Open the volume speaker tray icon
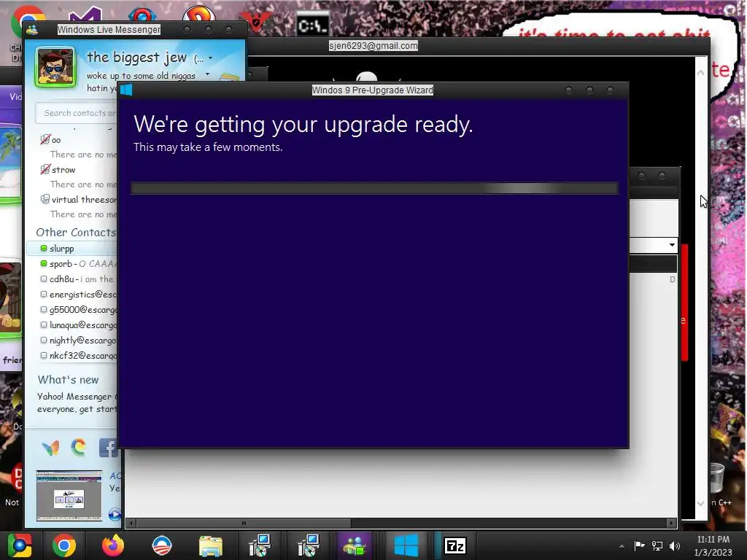 tap(675, 545)
